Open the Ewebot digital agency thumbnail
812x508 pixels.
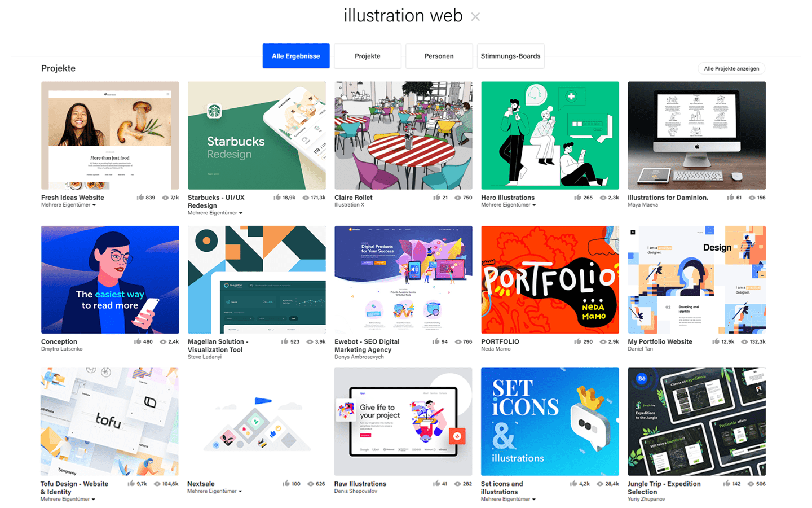click(403, 279)
